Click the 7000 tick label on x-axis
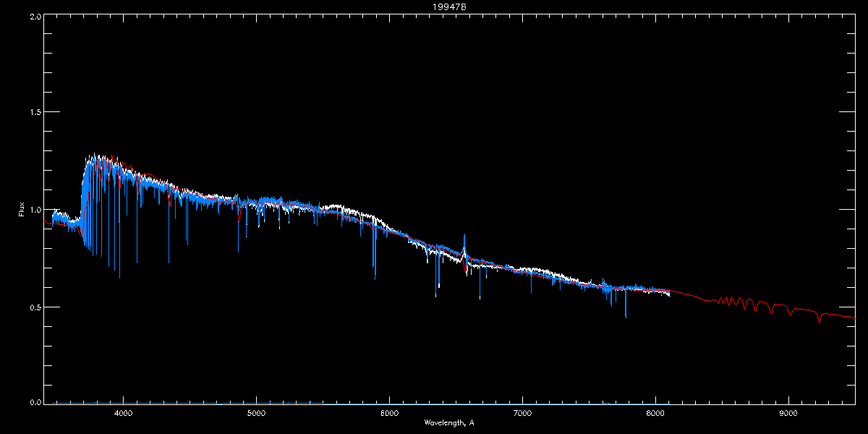 coord(522,414)
